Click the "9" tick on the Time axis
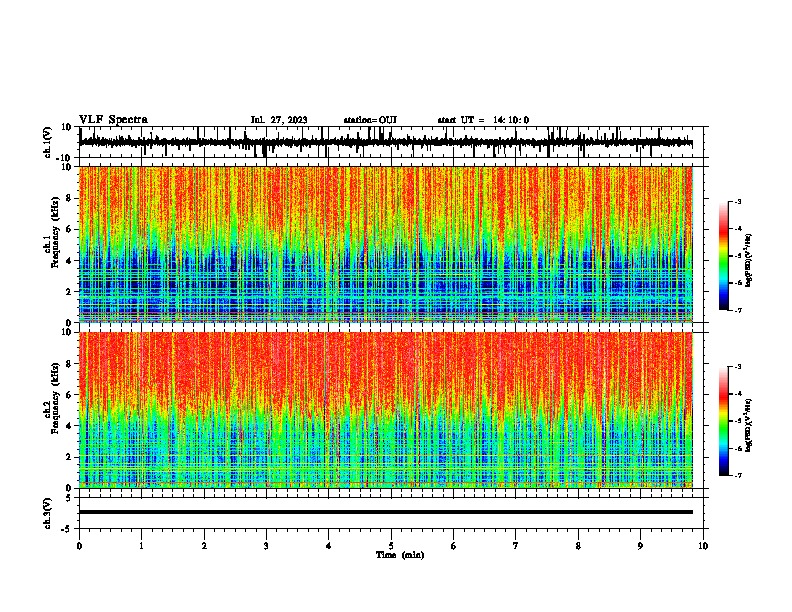Screen dimensions: 792x612 640,546
